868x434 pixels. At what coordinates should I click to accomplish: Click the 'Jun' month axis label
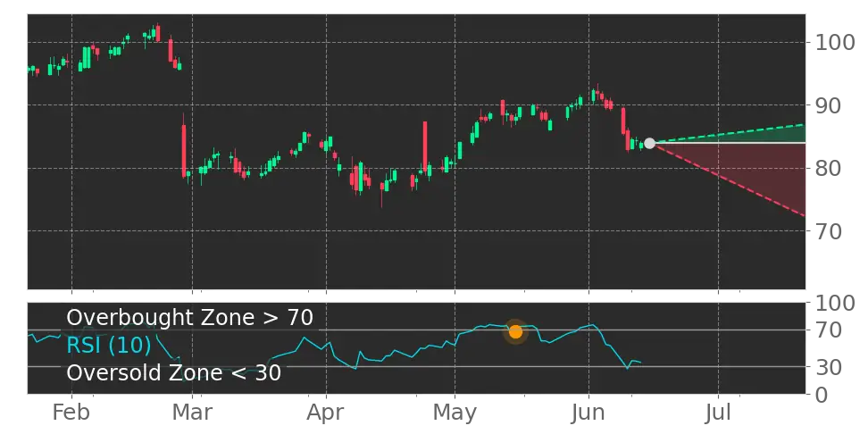pos(588,413)
